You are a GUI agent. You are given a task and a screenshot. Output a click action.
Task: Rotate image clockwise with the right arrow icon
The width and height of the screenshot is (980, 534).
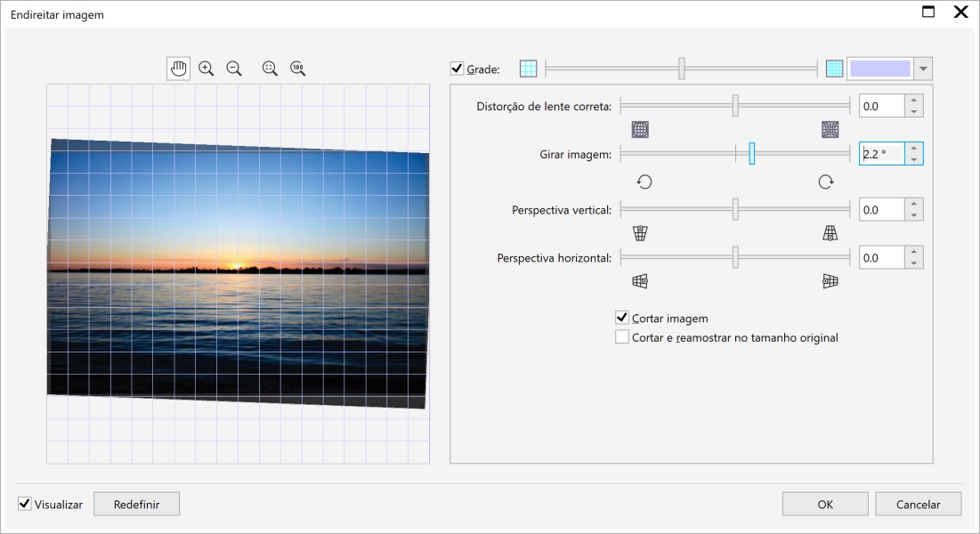pos(826,182)
